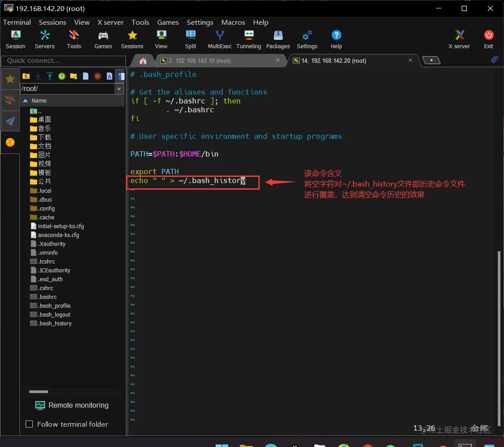The height and width of the screenshot is (447, 504).
Task: Select the .bash_logout file
Action: click(50, 314)
